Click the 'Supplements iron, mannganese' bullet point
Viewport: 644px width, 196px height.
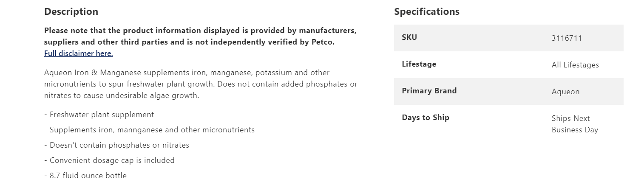pyautogui.click(x=152, y=130)
